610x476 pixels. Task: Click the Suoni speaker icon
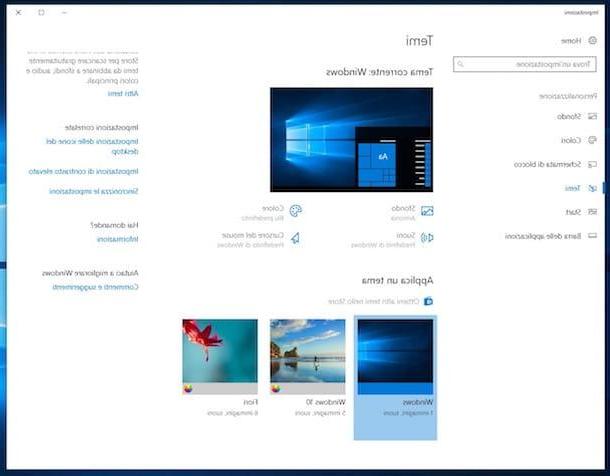427,238
